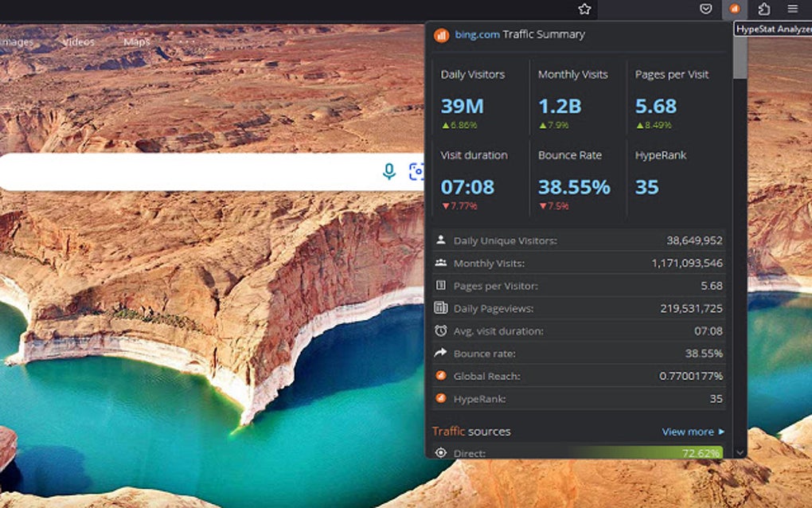Click the person icon beside Daily Unique Visitors
812x508 pixels.
pyautogui.click(x=440, y=240)
